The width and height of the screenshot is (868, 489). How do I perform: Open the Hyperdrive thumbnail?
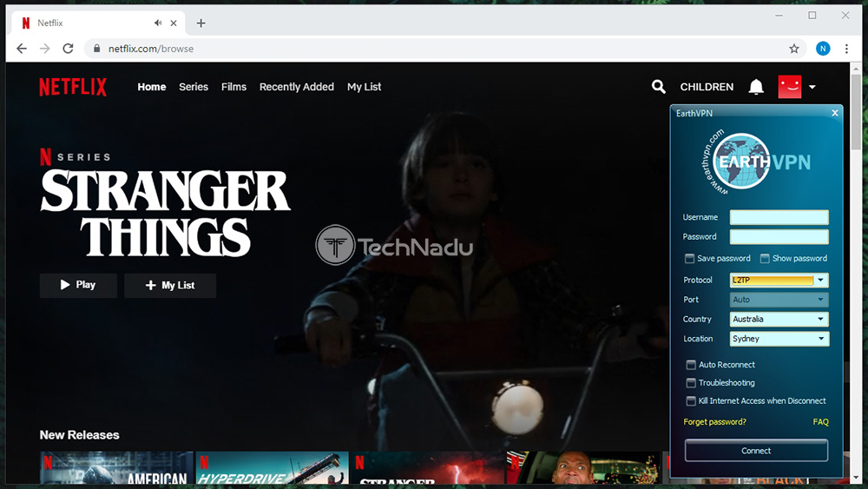coord(273,468)
